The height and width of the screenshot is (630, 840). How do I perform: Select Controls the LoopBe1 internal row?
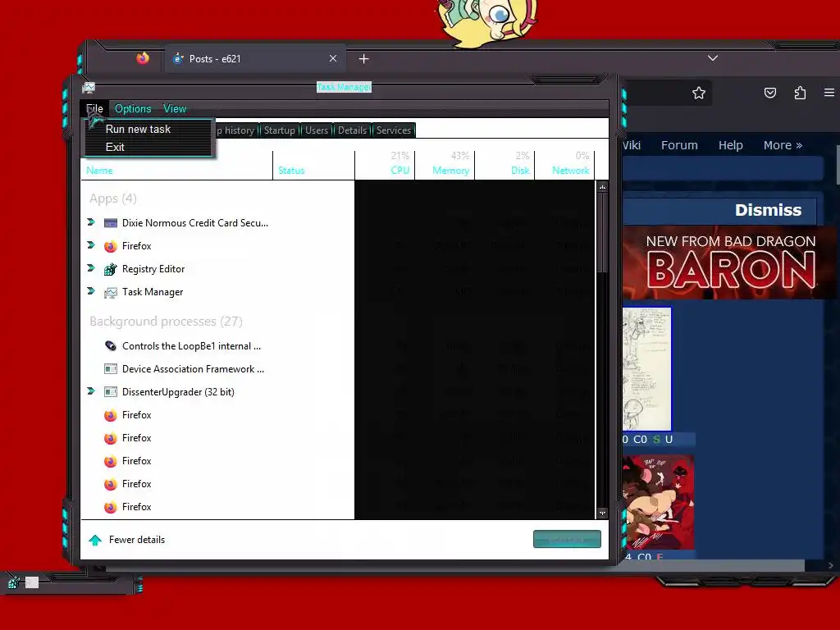click(x=191, y=346)
